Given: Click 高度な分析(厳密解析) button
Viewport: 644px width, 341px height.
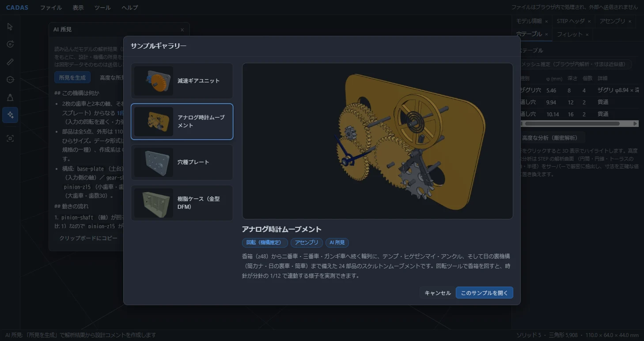Looking at the screenshot, I should tap(552, 138).
